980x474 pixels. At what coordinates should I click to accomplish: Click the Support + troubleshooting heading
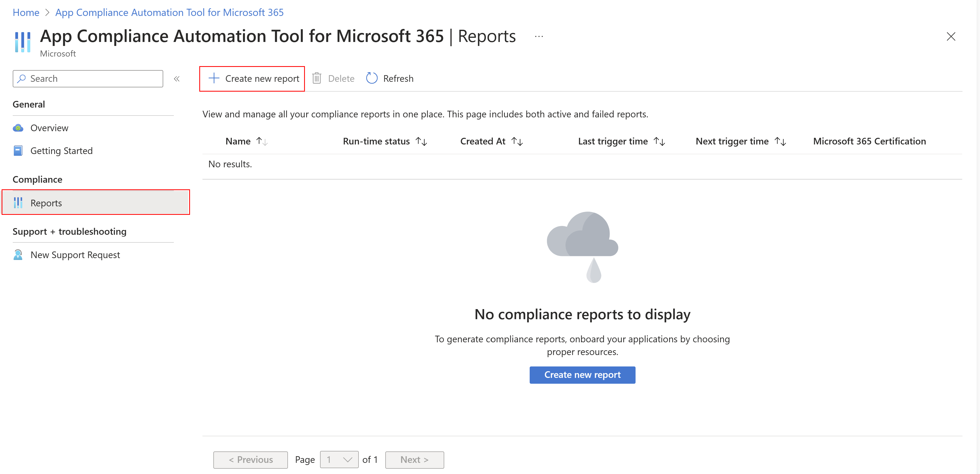pos(69,232)
